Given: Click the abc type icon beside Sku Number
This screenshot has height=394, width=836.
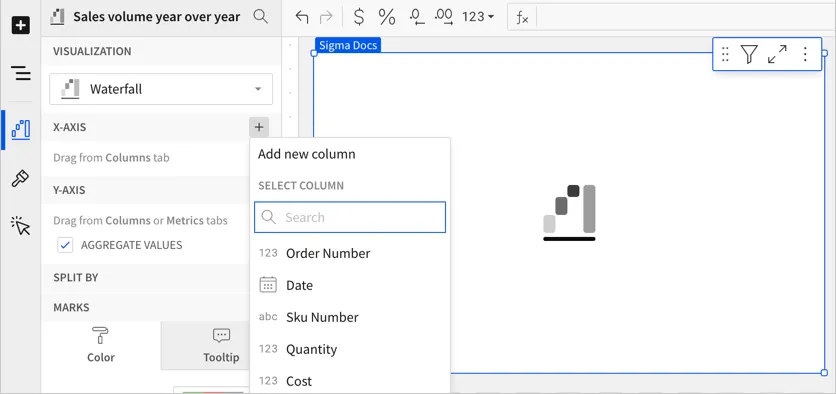Looking at the screenshot, I should coord(268,317).
